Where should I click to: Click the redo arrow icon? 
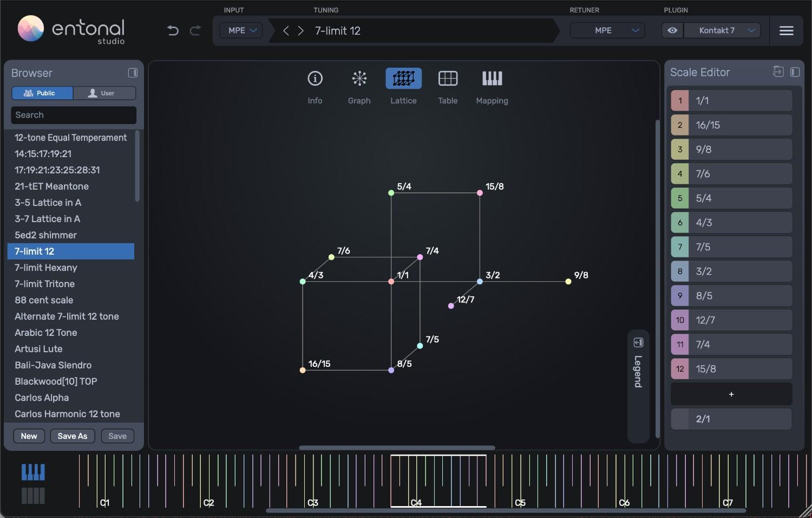195,30
